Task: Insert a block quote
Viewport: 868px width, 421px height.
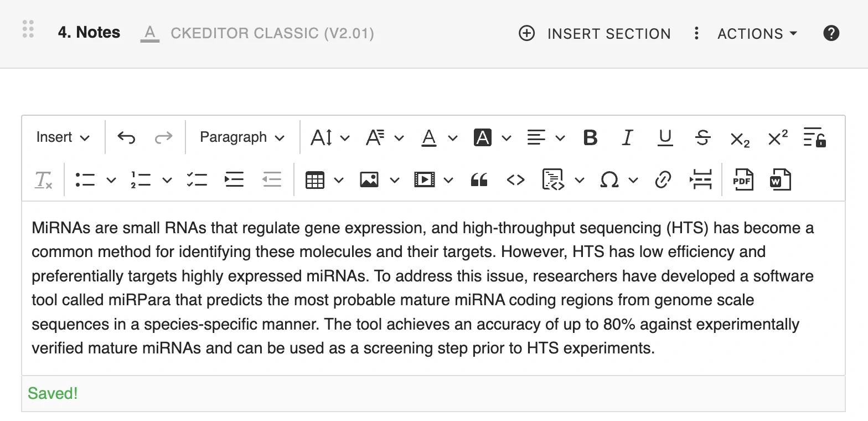Action: (x=479, y=180)
